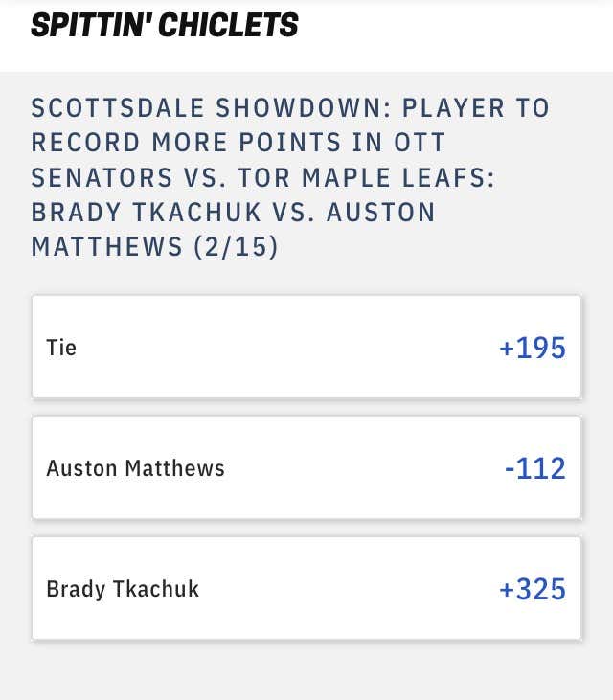Click the "Brady Tkachuk" name label
The image size is (613, 700).
(x=123, y=589)
